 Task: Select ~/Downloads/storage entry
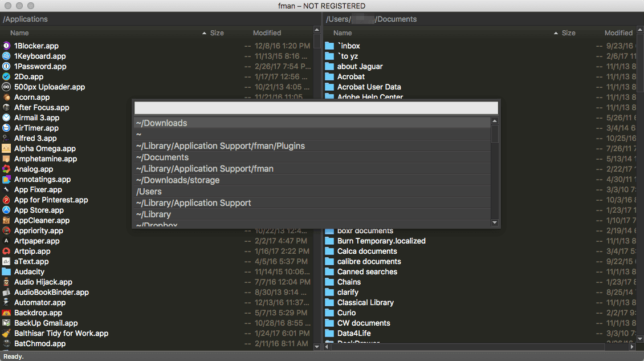point(312,180)
